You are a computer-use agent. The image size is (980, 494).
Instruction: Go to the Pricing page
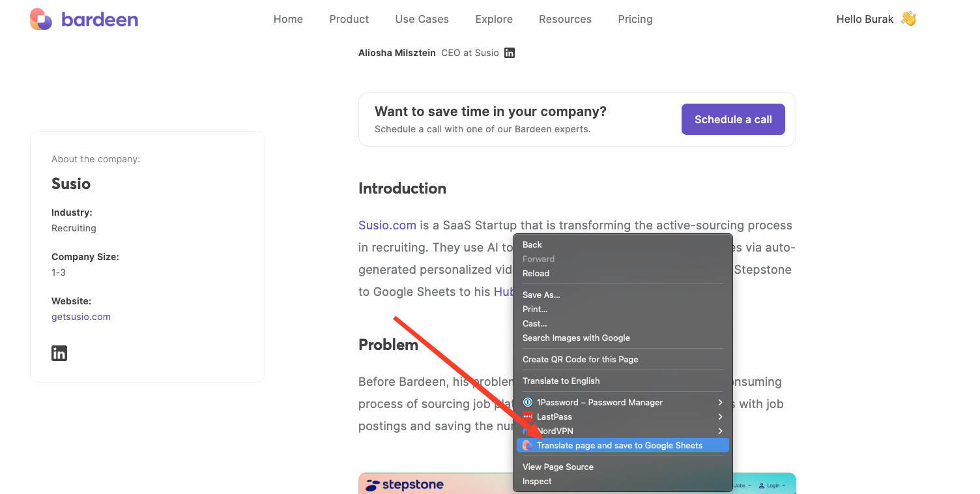tap(635, 19)
